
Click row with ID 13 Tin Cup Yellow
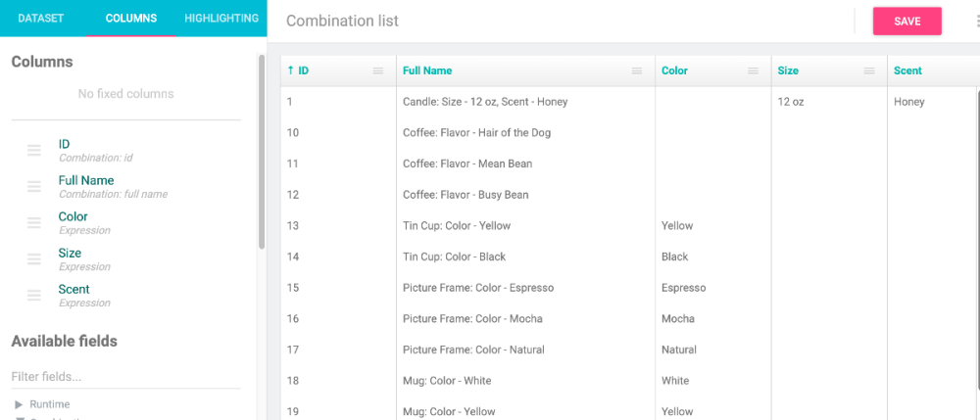coord(456,225)
